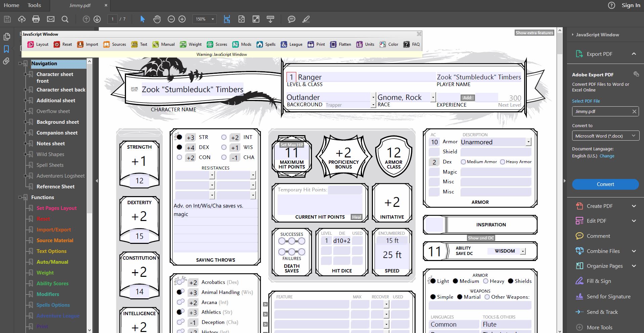This screenshot has width=644, height=333.
Task: Click the Convert button
Action: click(x=605, y=184)
